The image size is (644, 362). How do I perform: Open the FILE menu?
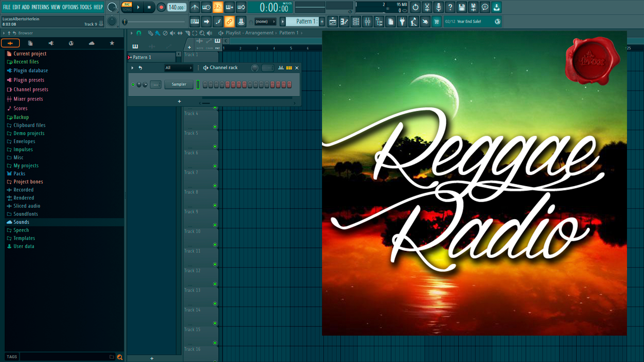tap(7, 7)
